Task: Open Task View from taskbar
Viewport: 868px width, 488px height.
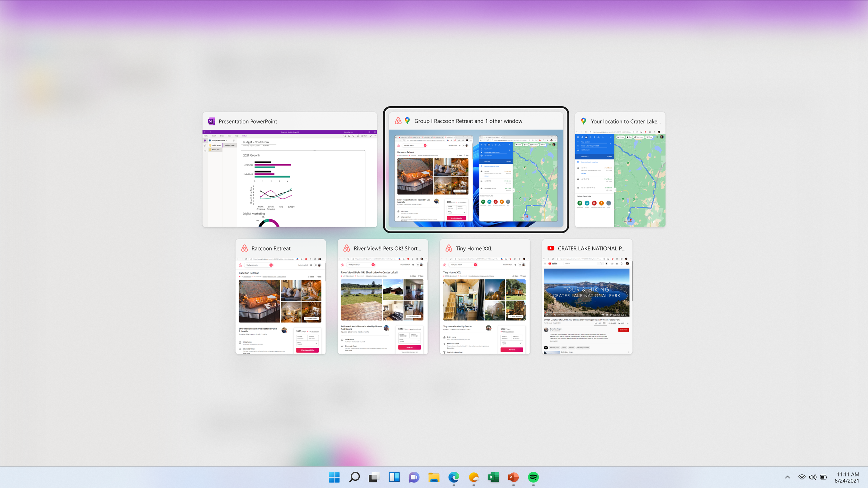Action: (374, 477)
